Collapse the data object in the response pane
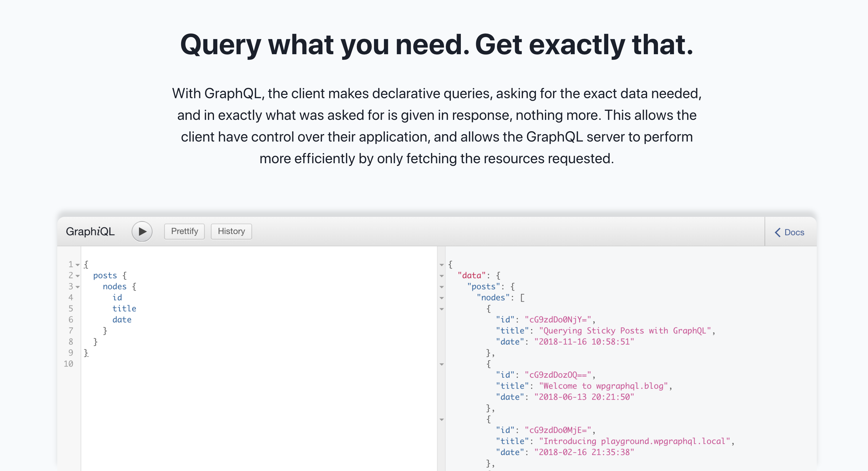The height and width of the screenshot is (471, 868). 442,276
